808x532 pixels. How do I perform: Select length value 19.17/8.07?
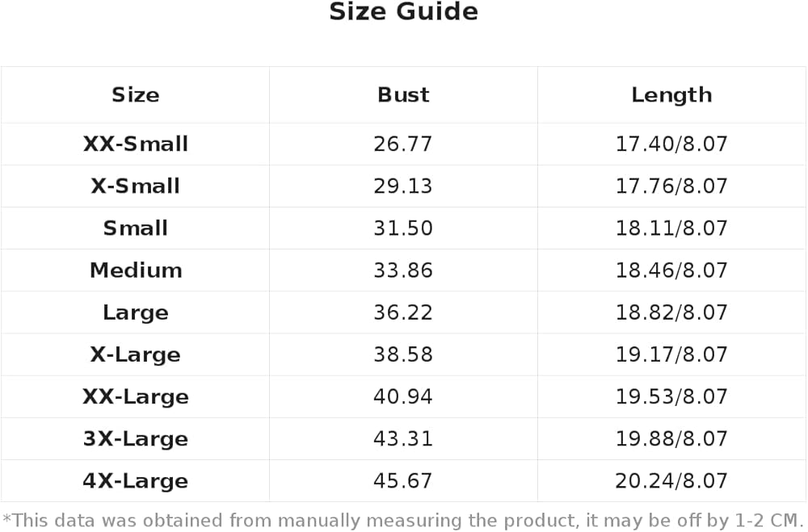coord(671,355)
